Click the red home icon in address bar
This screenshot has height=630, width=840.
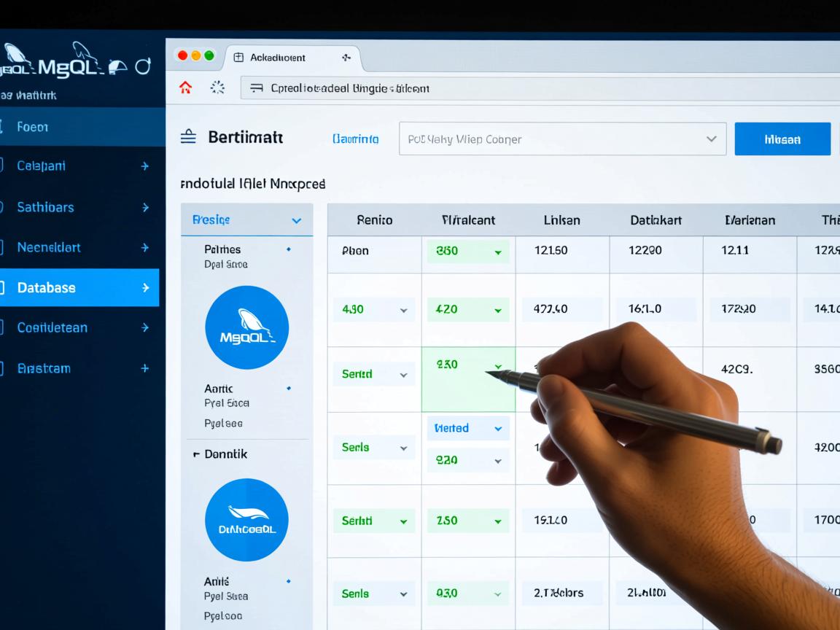coord(185,88)
